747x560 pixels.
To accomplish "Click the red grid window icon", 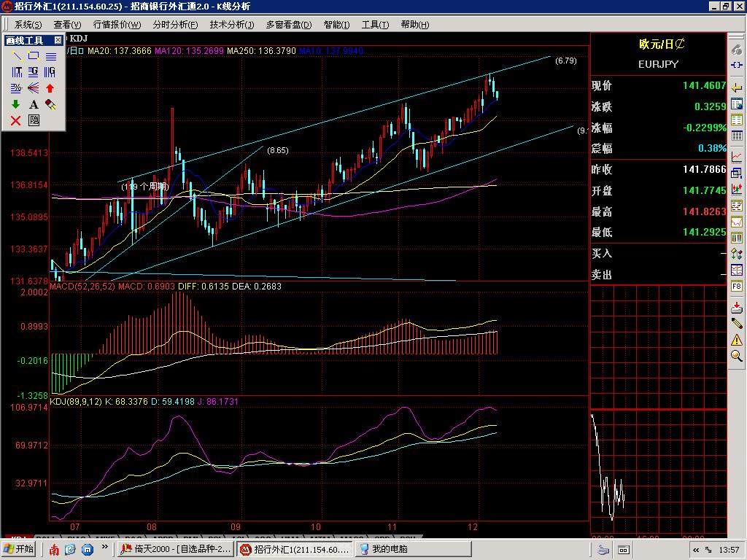I will [x=737, y=270].
